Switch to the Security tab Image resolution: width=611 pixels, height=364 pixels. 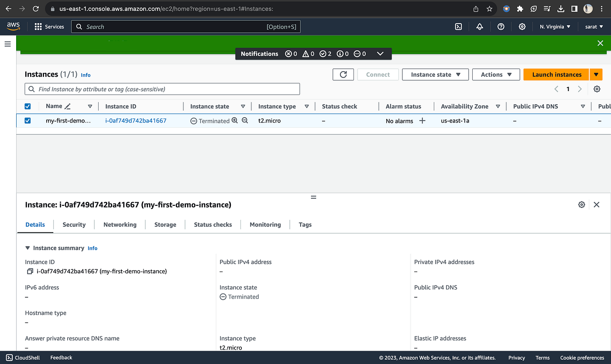pyautogui.click(x=74, y=225)
